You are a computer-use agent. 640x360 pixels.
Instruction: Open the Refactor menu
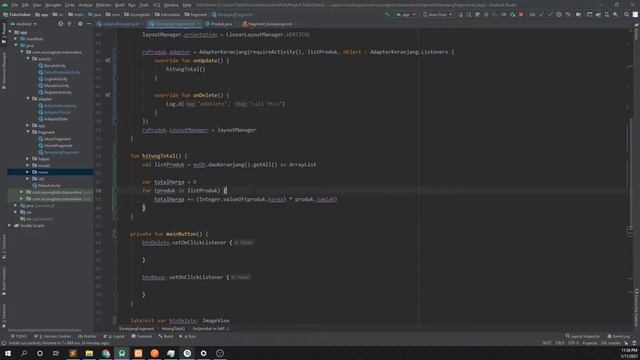(x=104, y=5)
